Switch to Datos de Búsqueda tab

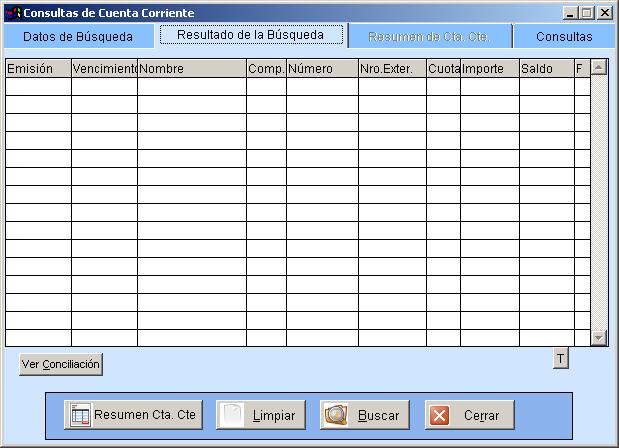pyautogui.click(x=78, y=37)
